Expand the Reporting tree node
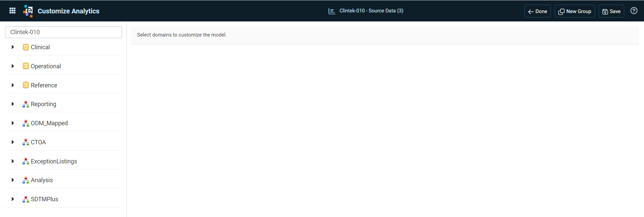This screenshot has height=217, width=644. tap(13, 104)
